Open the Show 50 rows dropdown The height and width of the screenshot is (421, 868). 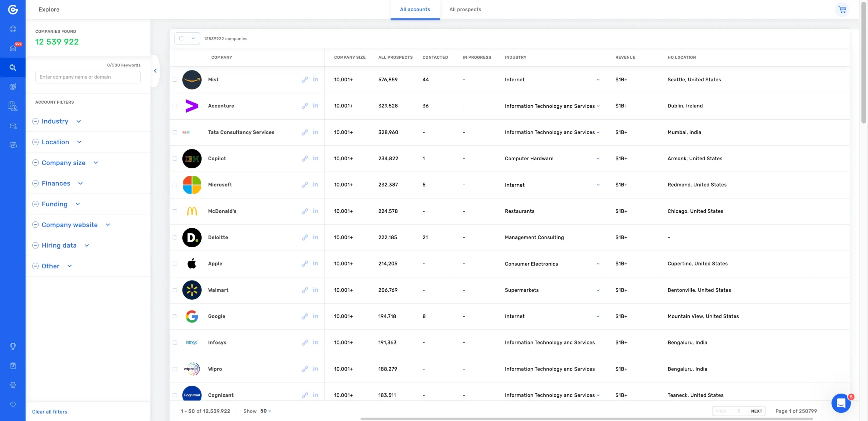pyautogui.click(x=265, y=411)
